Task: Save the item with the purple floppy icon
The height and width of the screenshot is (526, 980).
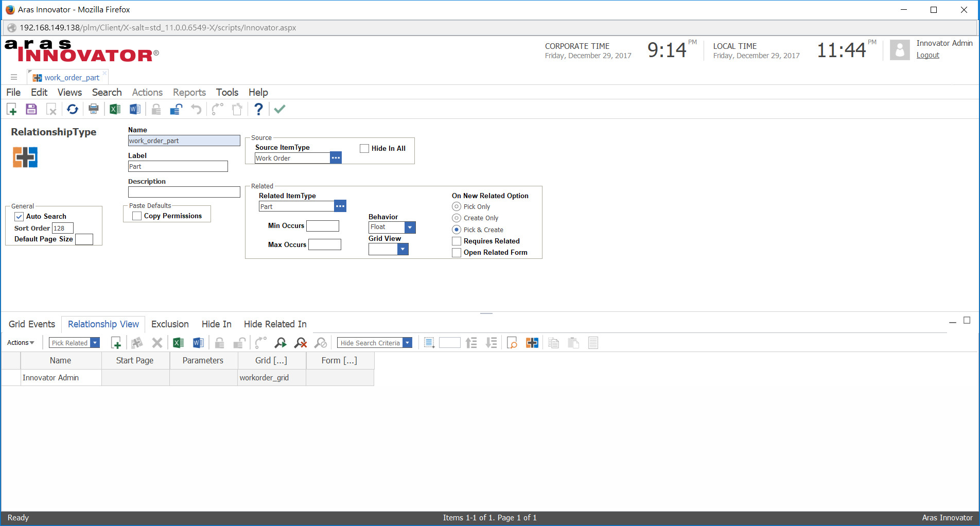Action: pyautogui.click(x=31, y=109)
